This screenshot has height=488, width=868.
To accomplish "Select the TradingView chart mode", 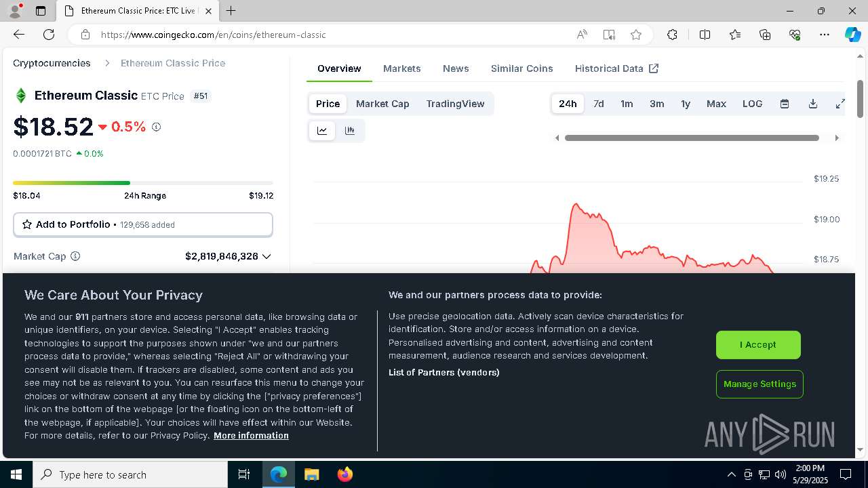I will (x=456, y=104).
